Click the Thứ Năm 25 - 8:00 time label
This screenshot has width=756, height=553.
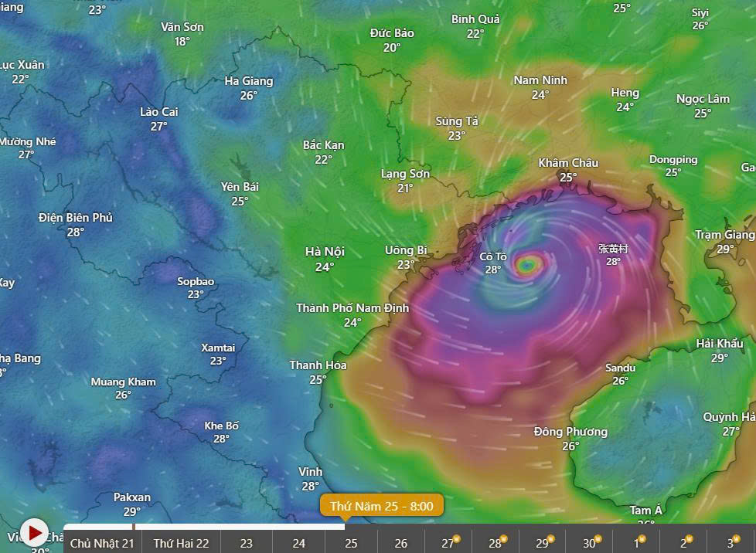click(381, 506)
